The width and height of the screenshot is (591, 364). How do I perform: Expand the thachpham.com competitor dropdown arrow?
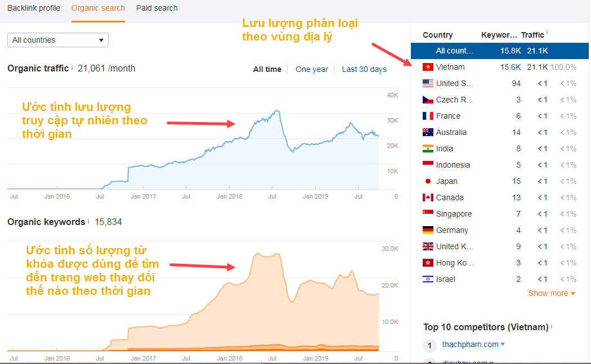pos(503,344)
